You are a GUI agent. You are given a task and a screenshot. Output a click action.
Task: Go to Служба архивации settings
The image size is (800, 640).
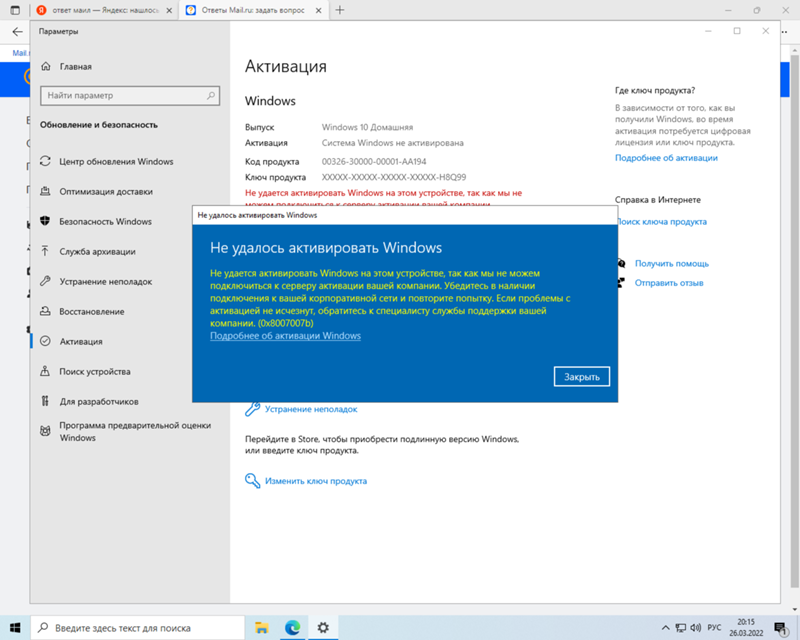click(x=97, y=252)
